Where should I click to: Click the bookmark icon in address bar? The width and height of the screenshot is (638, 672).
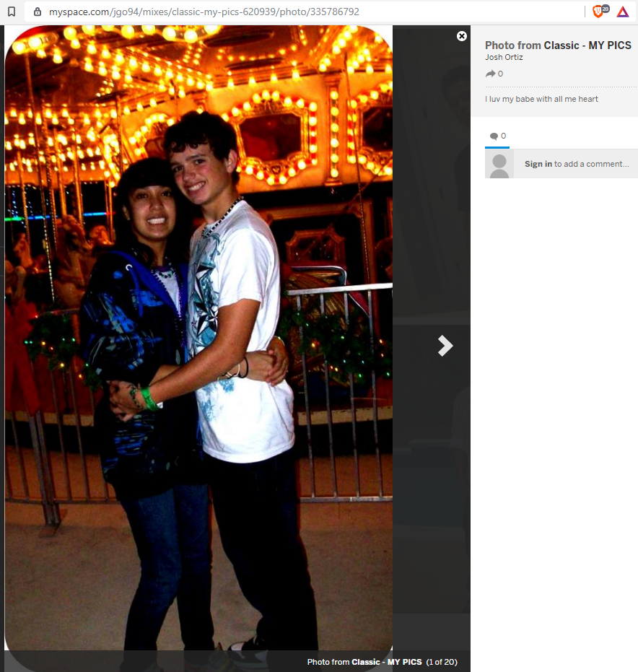point(12,12)
